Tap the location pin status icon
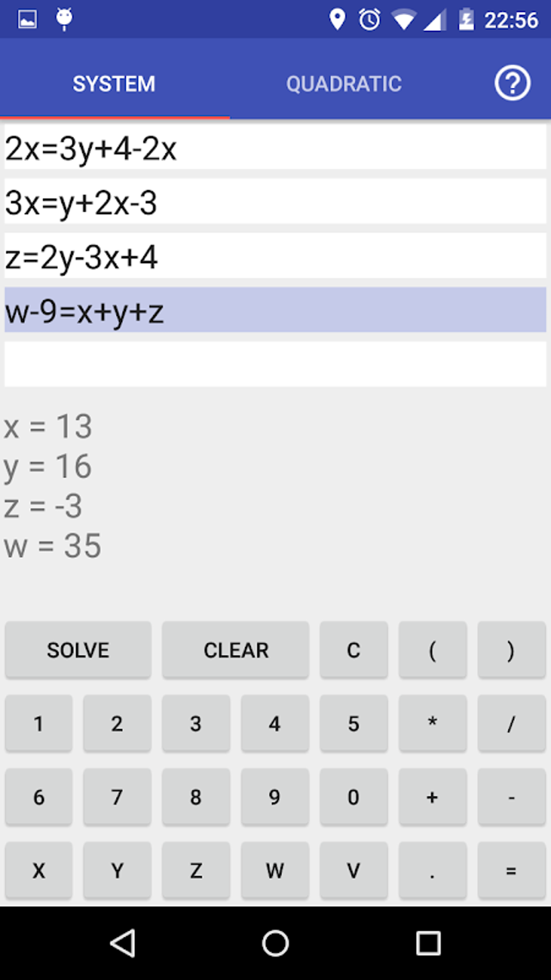This screenshot has width=551, height=980. (337, 19)
